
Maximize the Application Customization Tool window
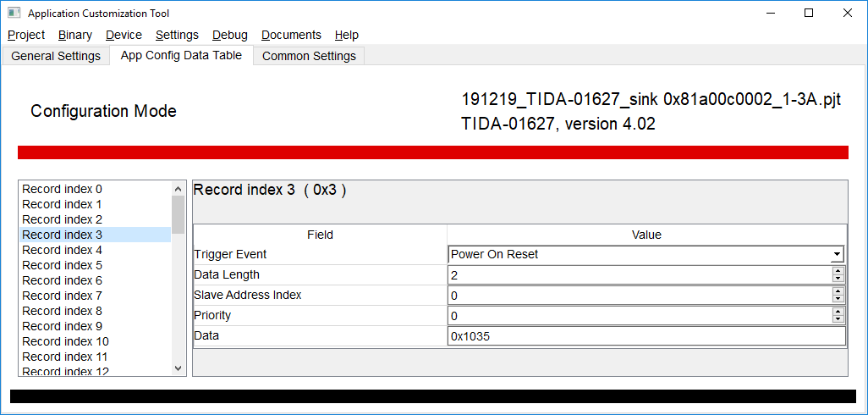pyautogui.click(x=808, y=14)
